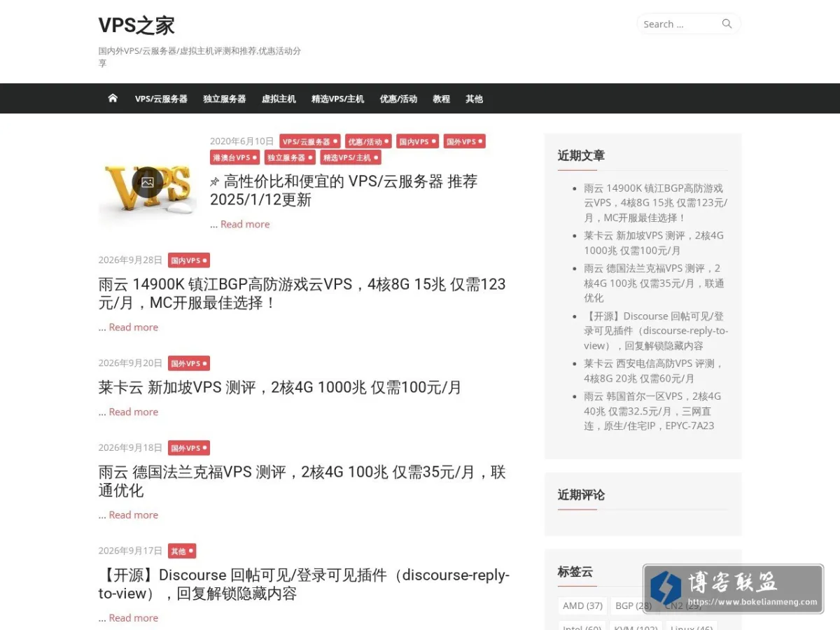Open post 莱卡云 新加坡VPS 测评 title
The image size is (840, 630).
(x=280, y=387)
